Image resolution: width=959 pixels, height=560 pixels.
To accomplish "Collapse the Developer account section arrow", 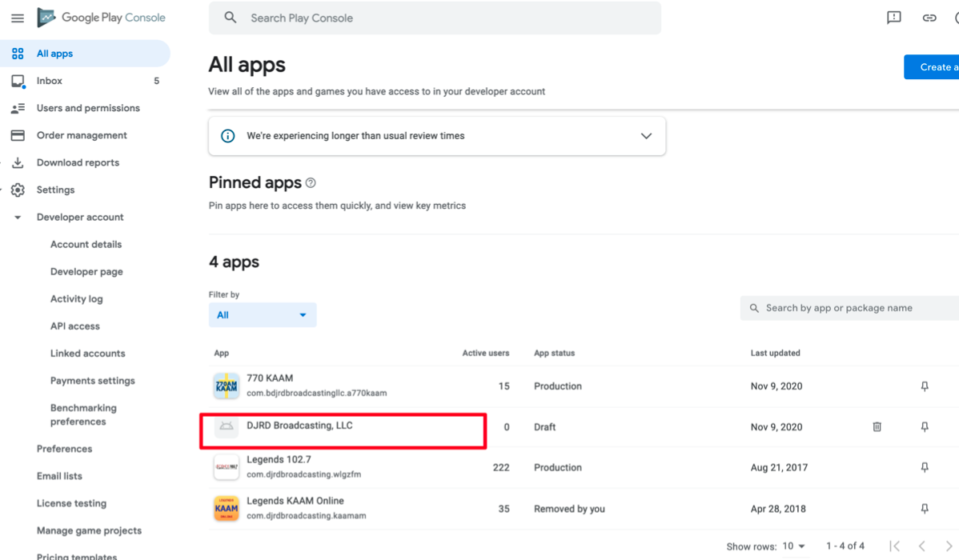I will [x=18, y=218].
